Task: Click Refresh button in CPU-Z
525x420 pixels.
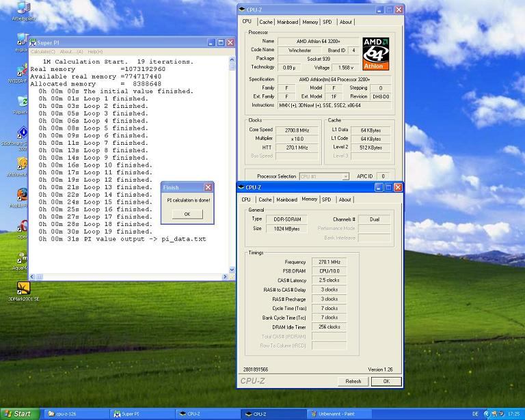Action: point(353,381)
